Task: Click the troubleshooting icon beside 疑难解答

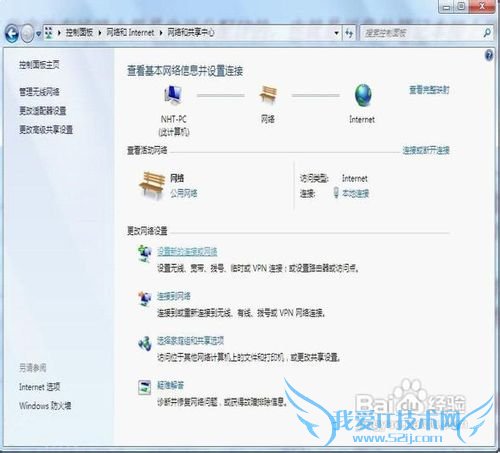Action: (x=145, y=387)
